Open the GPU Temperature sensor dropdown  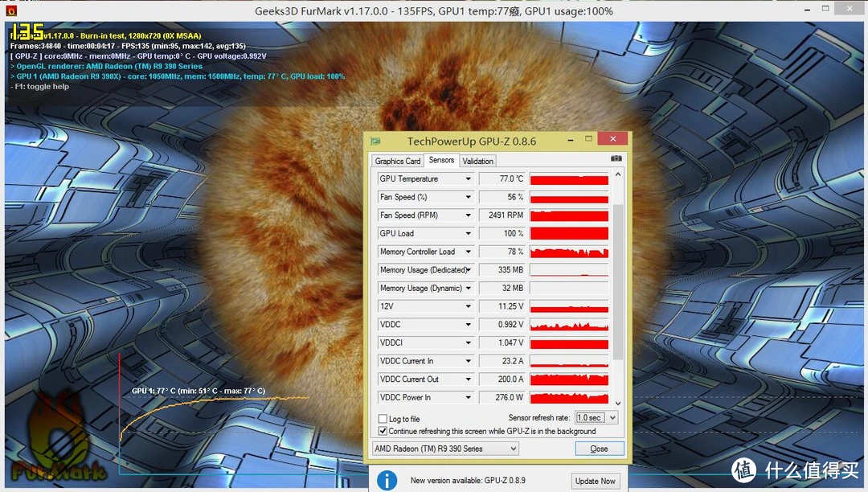469,178
